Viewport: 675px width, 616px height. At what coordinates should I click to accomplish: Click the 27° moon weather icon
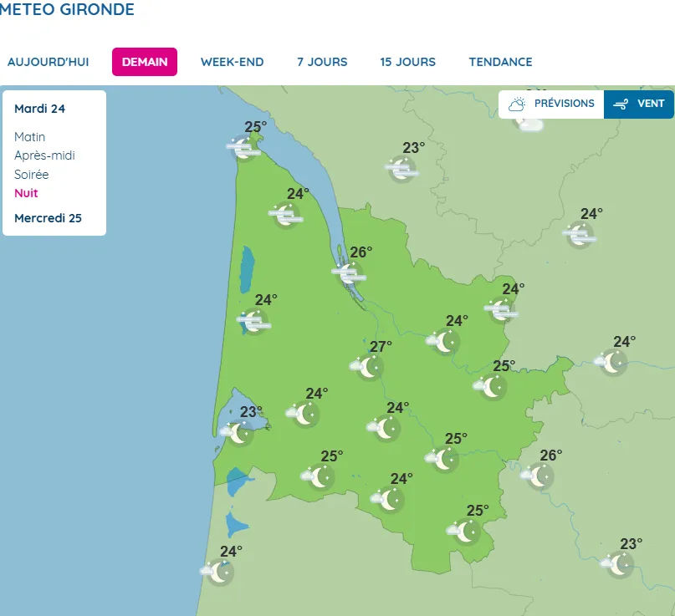[368, 367]
